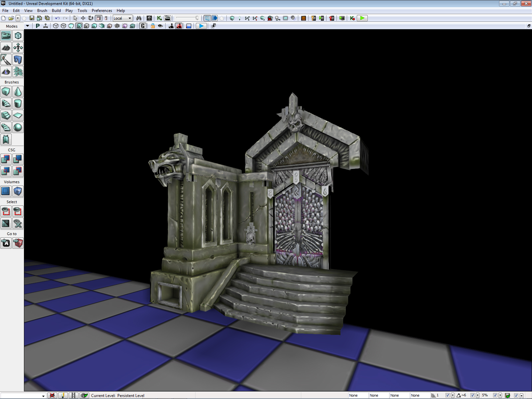Viewport: 532px width, 399px height.
Task: Apply CSG Add
Action: tap(6, 159)
